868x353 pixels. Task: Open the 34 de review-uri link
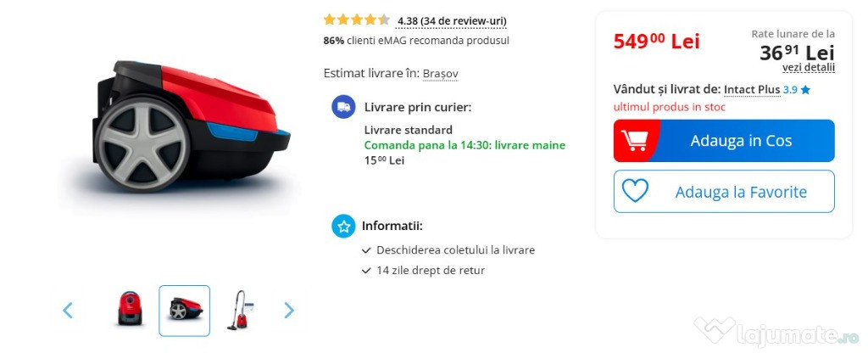451,21
